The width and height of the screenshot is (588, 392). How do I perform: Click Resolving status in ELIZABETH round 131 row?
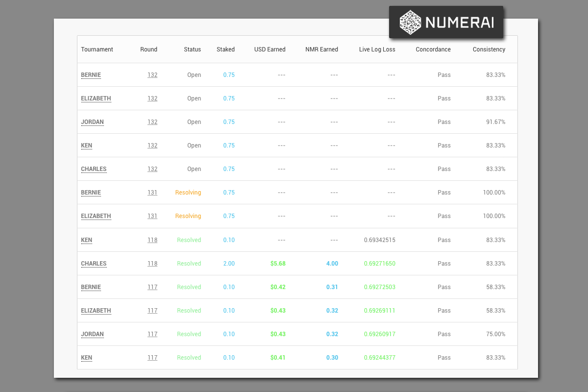click(x=188, y=216)
